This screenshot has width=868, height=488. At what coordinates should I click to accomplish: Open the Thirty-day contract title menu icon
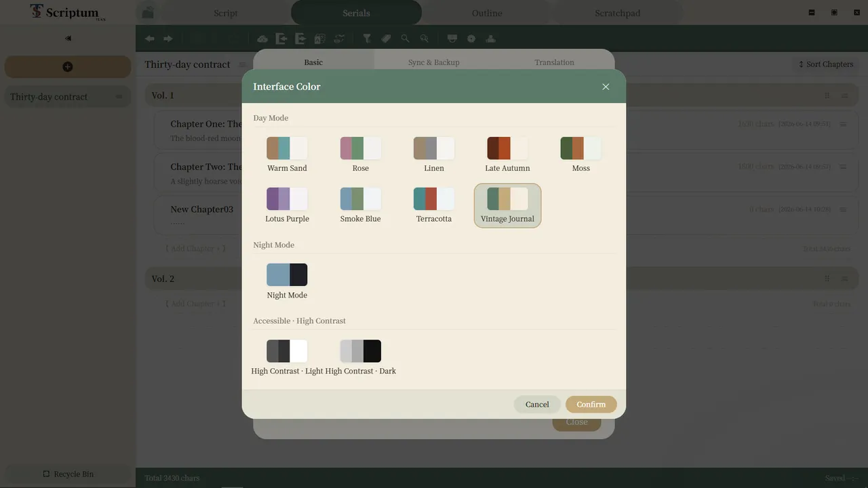242,64
